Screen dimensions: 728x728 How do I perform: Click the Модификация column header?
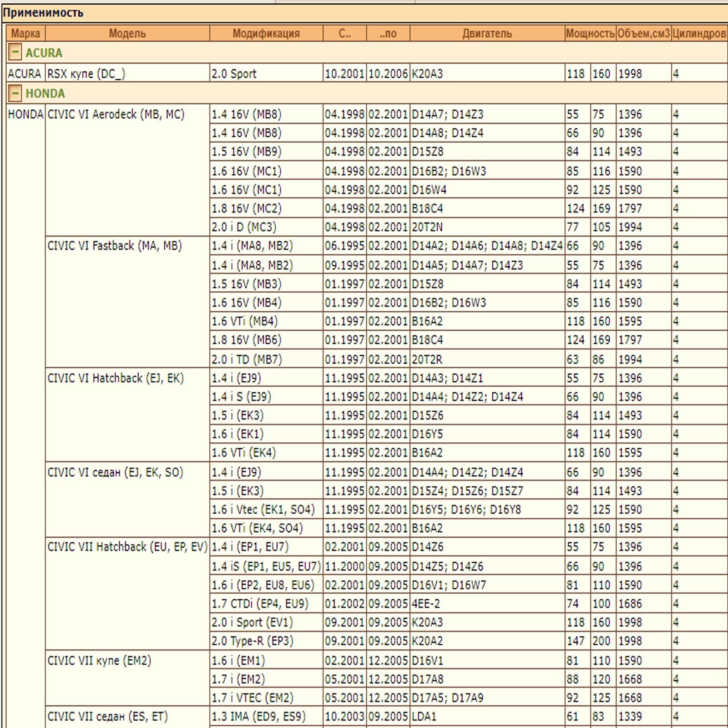[x=266, y=34]
